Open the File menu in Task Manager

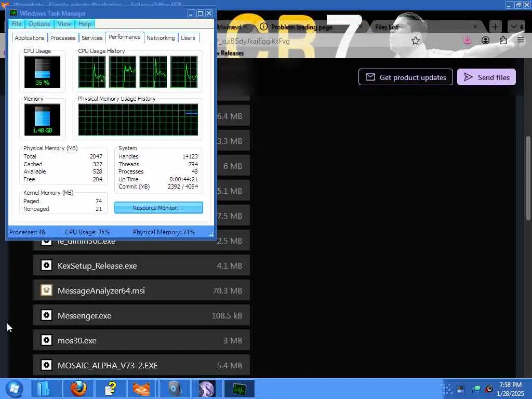pos(16,24)
